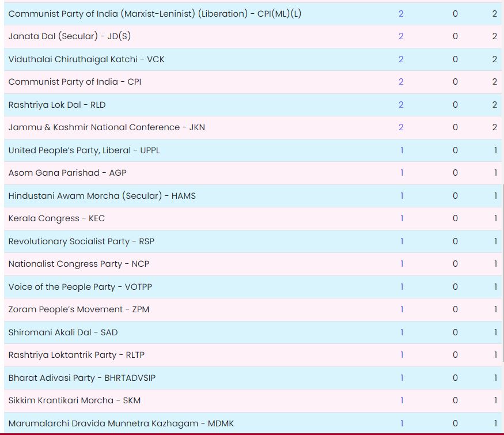504x435 pixels.
Task: Click Janata Dal (Secular) won count link
Action: click(x=401, y=36)
